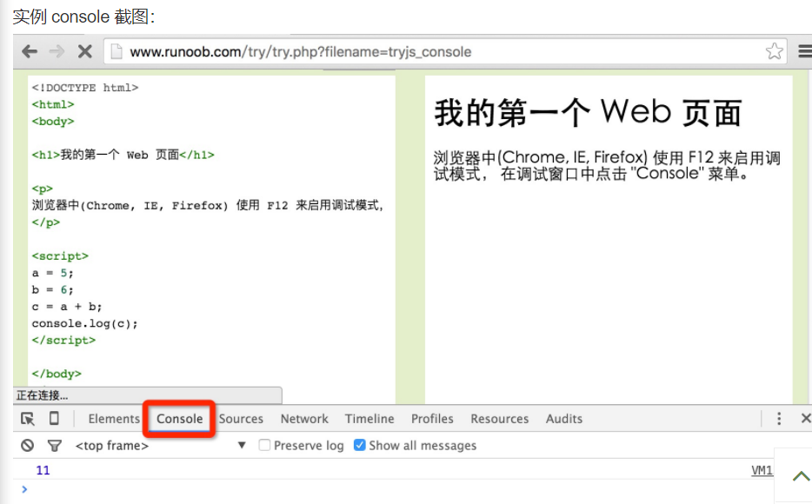Switch to the Audits tab
The image size is (812, 504).
(564, 419)
